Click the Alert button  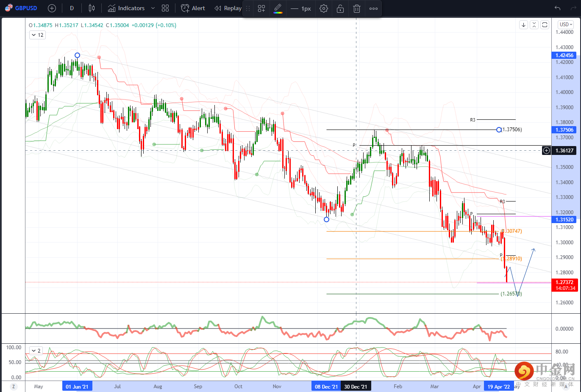pyautogui.click(x=193, y=8)
